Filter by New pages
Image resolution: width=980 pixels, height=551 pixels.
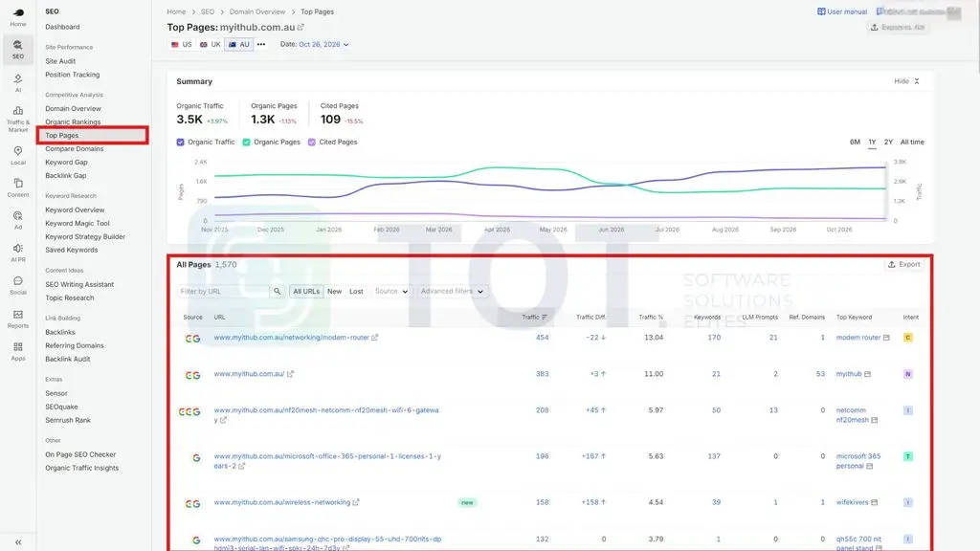pos(334,291)
